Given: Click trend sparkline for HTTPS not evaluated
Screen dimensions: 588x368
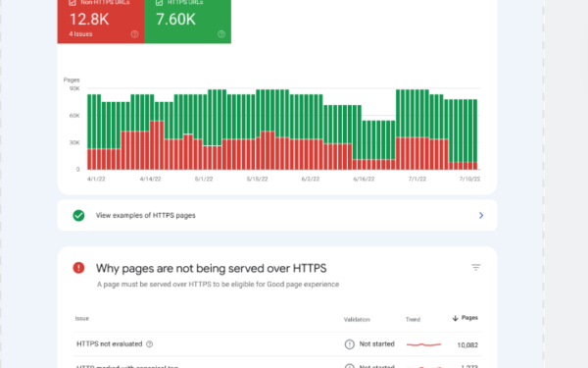Looking at the screenshot, I should [x=423, y=344].
